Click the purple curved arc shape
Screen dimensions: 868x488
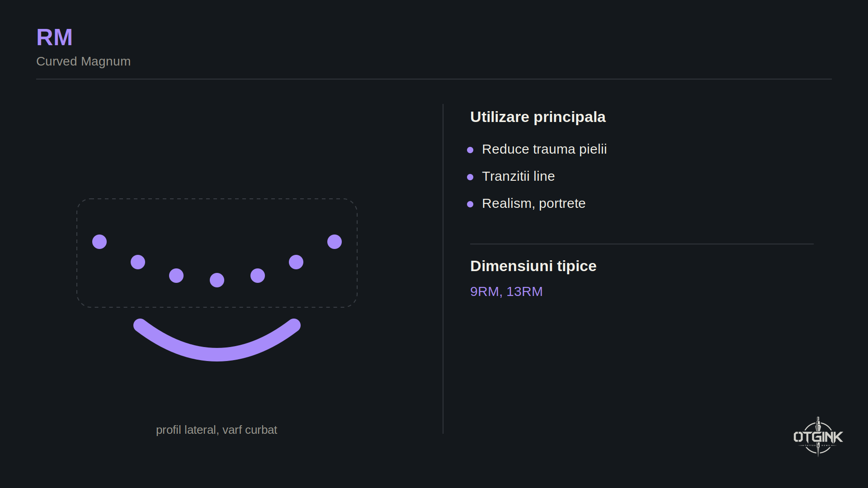coord(217,340)
